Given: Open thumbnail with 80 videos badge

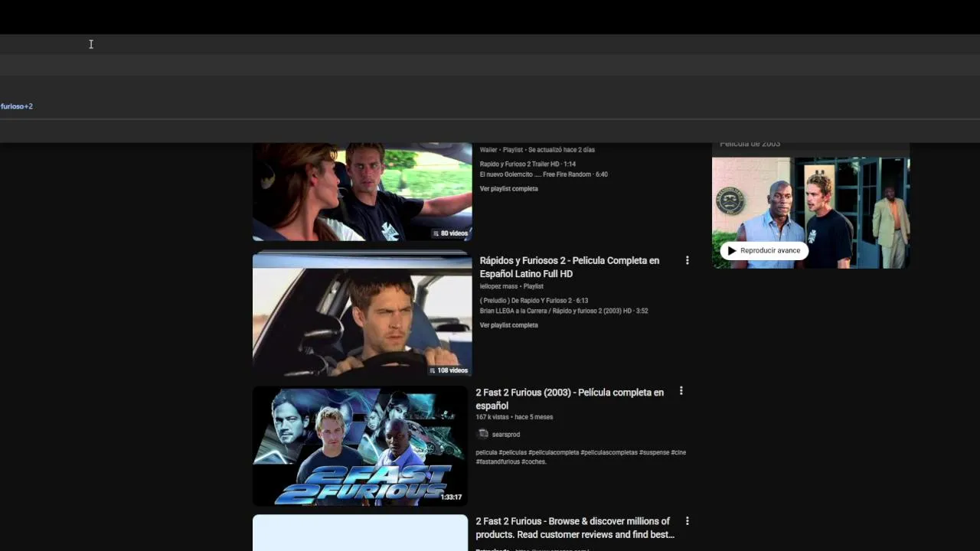Looking at the screenshot, I should tap(362, 191).
